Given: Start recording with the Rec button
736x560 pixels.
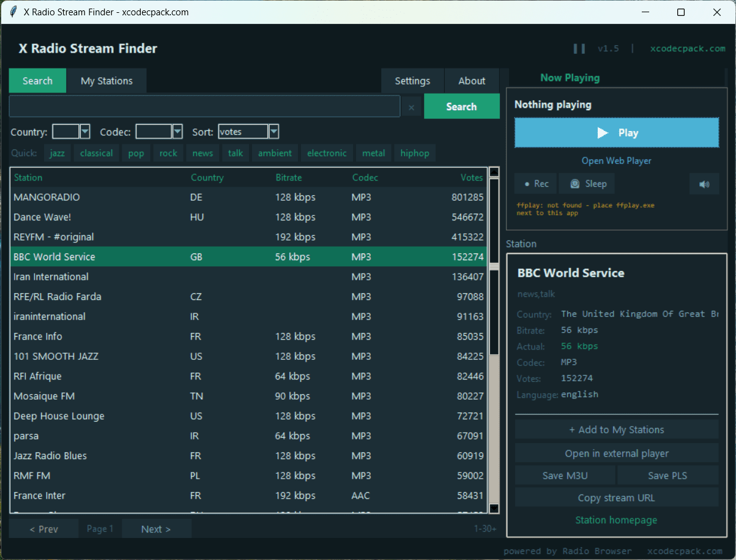Looking at the screenshot, I should pyautogui.click(x=536, y=184).
